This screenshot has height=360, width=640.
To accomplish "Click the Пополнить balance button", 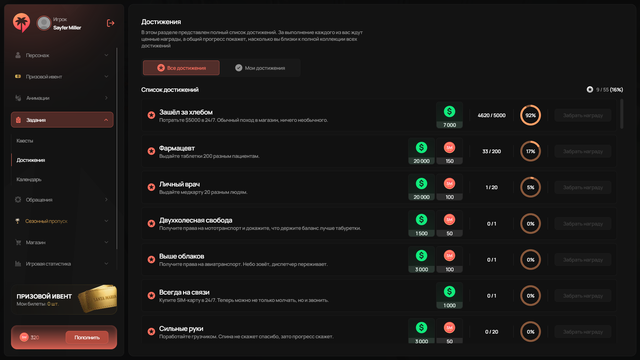I will tap(87, 338).
